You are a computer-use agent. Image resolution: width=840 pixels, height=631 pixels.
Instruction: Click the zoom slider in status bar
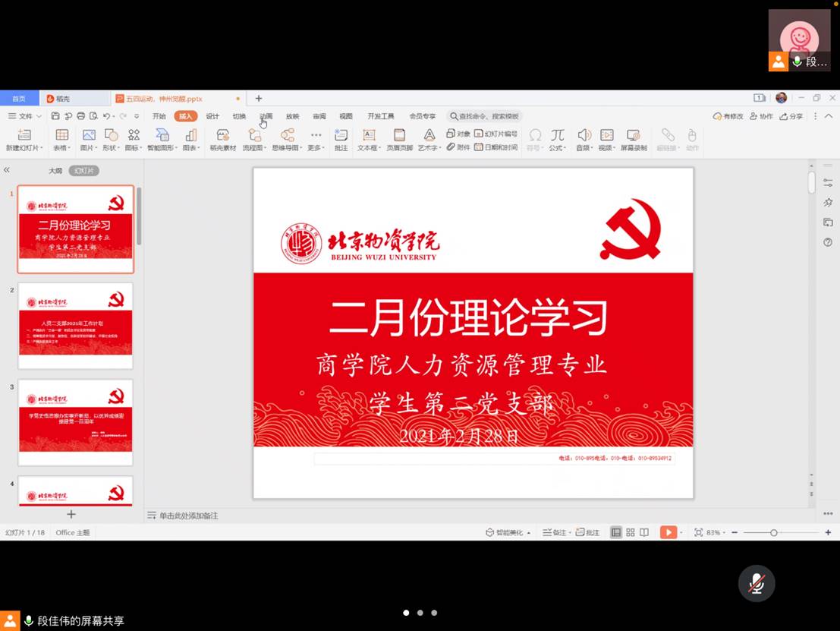(773, 532)
